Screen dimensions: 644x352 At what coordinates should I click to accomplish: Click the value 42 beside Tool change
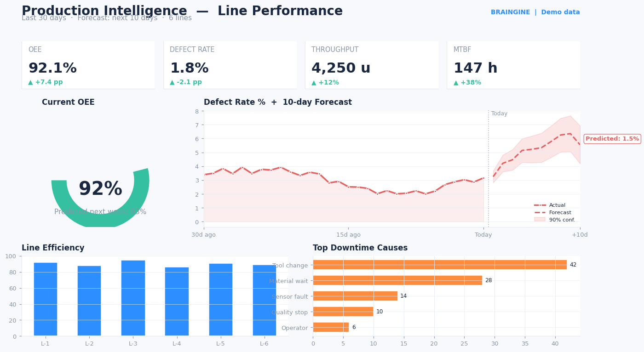[x=573, y=265]
